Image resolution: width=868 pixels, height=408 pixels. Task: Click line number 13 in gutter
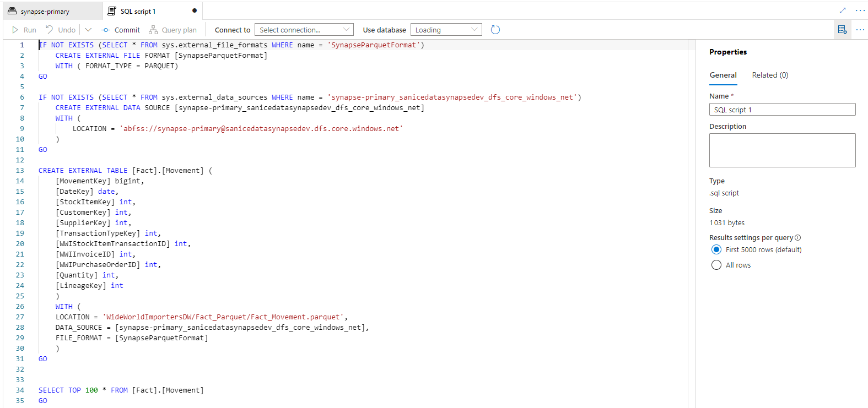20,170
